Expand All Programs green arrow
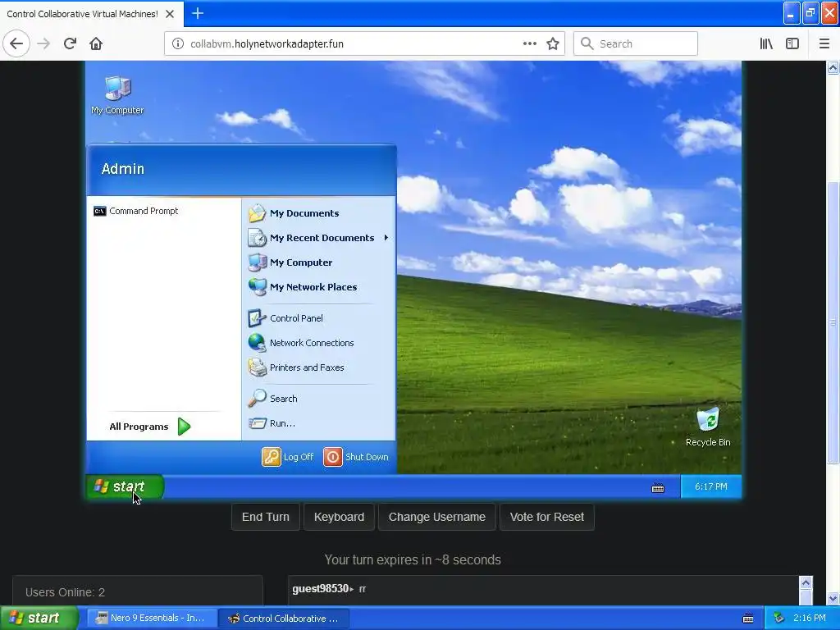The image size is (840, 630). pos(185,427)
